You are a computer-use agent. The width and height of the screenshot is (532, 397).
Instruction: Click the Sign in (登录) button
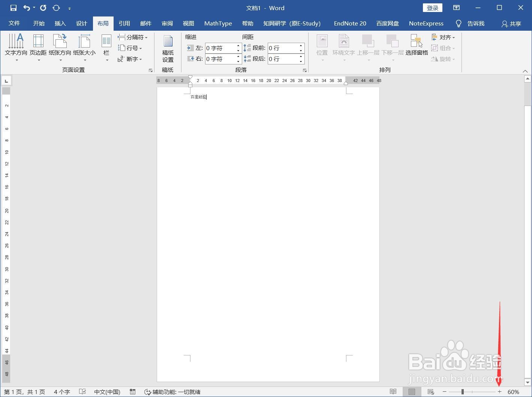433,8
